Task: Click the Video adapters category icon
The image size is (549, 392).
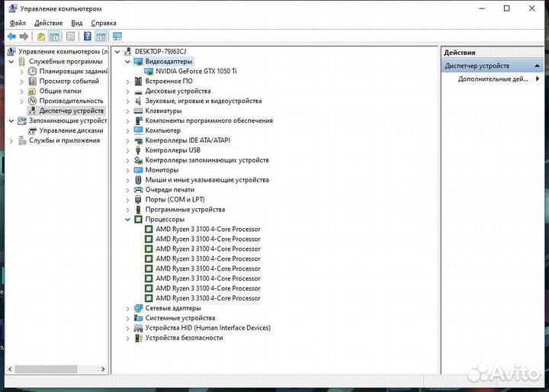Action: click(x=138, y=61)
